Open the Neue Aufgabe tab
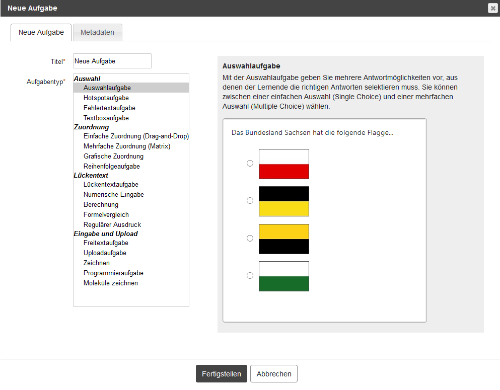This screenshot has width=500, height=390. pos(41,32)
